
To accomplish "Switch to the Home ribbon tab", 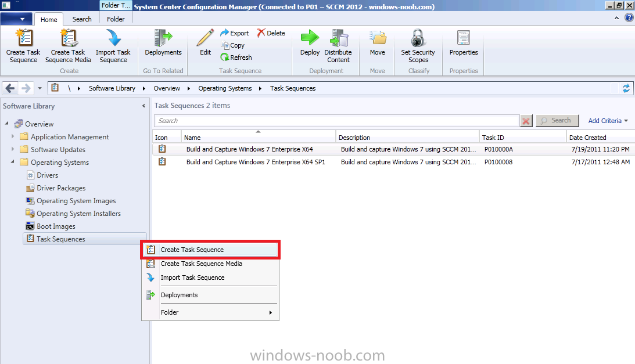I will (x=49, y=19).
